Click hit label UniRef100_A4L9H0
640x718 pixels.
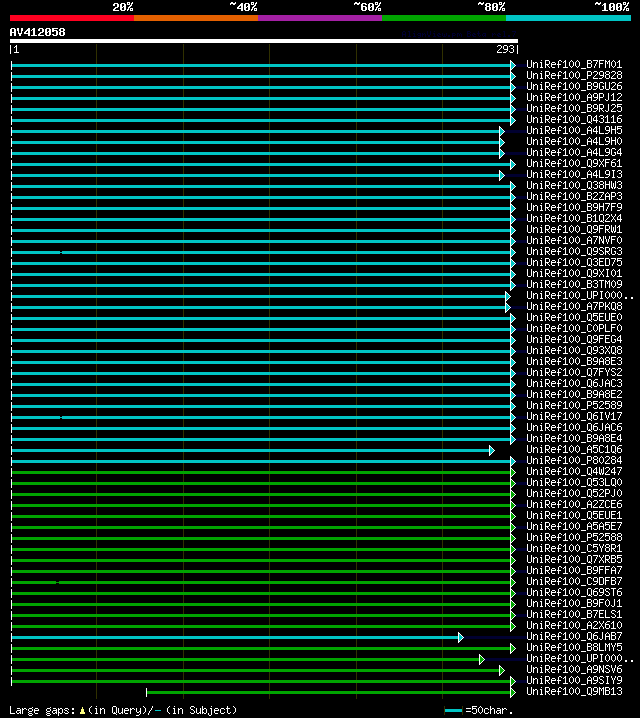pos(574,141)
